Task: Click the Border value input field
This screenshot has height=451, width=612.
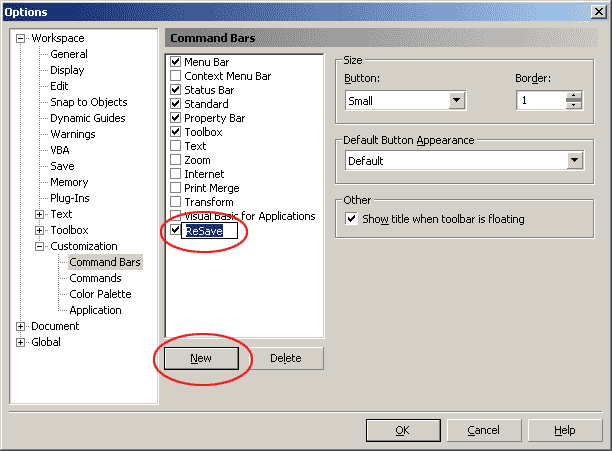Action: (542, 100)
